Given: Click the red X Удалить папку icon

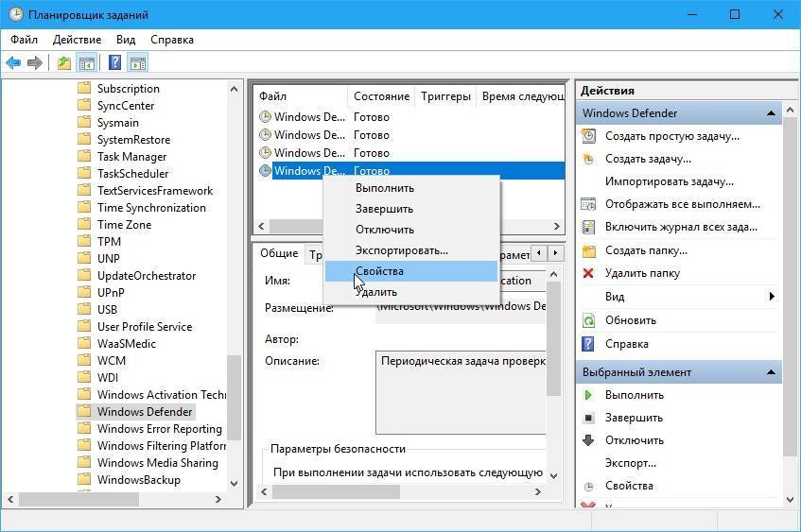Looking at the screenshot, I should click(x=588, y=273).
